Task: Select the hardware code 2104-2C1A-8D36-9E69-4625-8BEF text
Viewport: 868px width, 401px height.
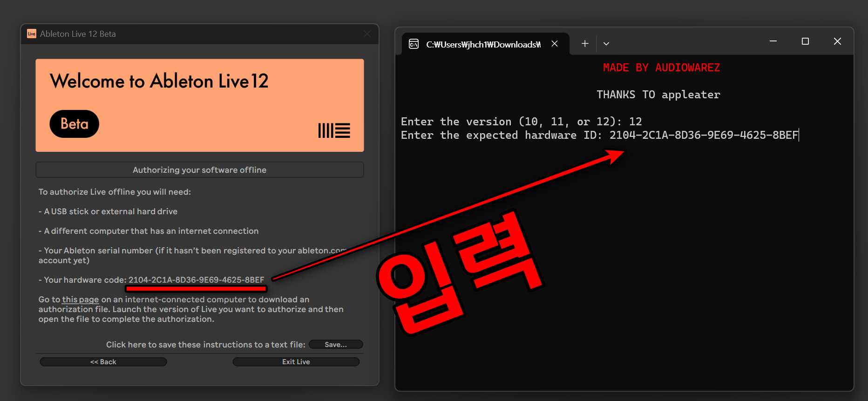Action: (197, 280)
